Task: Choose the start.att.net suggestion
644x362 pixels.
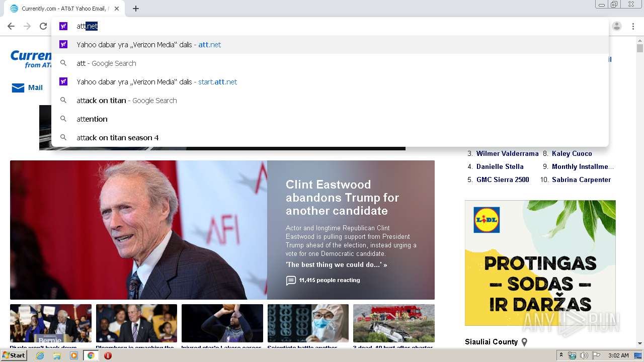Action: [330, 82]
